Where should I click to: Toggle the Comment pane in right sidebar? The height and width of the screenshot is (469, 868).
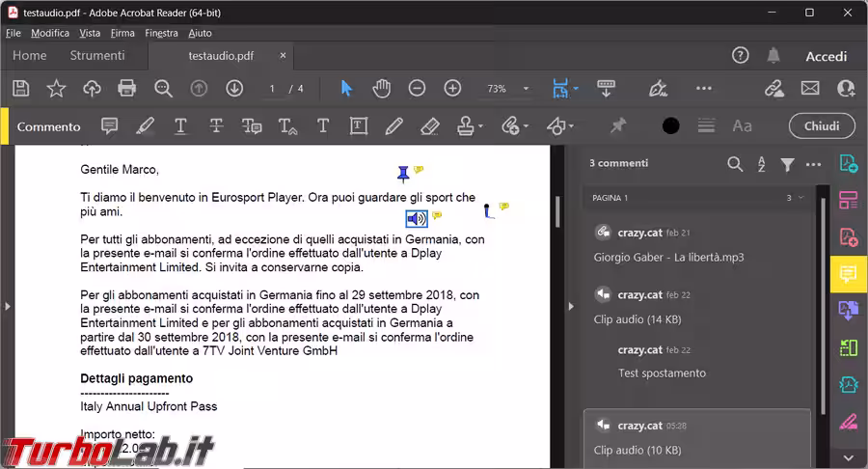pos(848,274)
